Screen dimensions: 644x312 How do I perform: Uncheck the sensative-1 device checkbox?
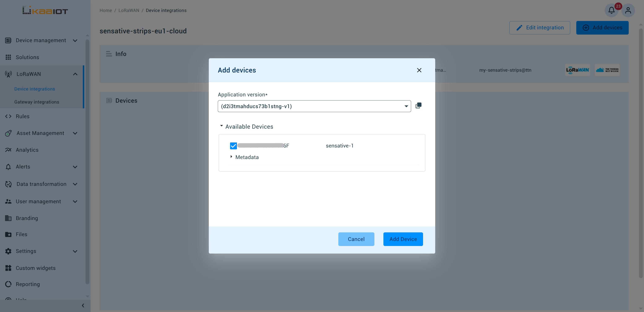click(x=233, y=146)
